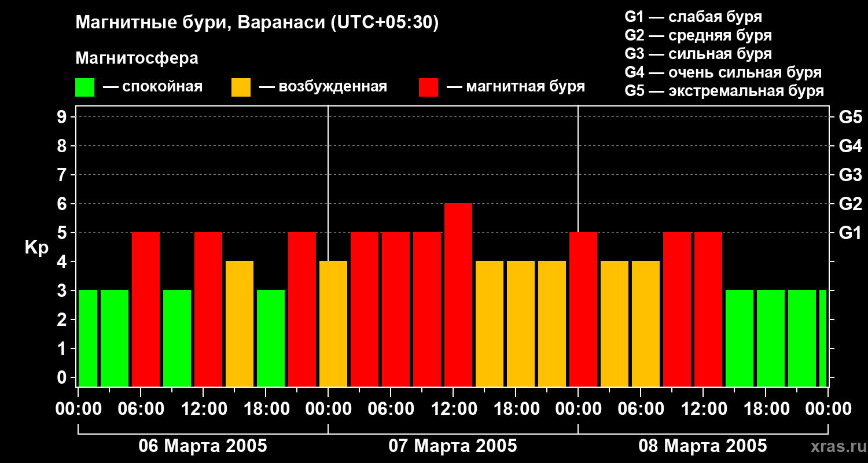
Task: Click the yellow 'возбужденная' legend swatch
Action: [x=241, y=87]
